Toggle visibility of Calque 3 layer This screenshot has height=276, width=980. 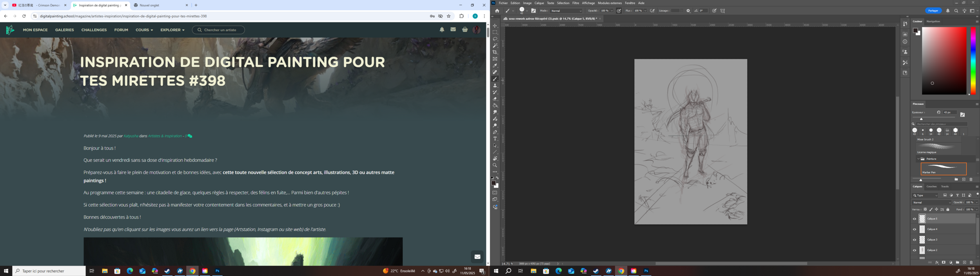[x=915, y=240]
